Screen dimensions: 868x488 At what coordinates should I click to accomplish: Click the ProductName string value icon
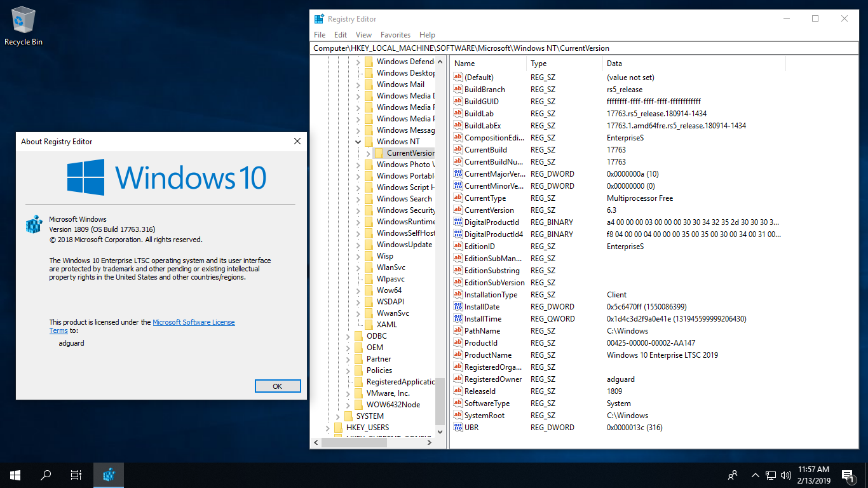pos(458,355)
